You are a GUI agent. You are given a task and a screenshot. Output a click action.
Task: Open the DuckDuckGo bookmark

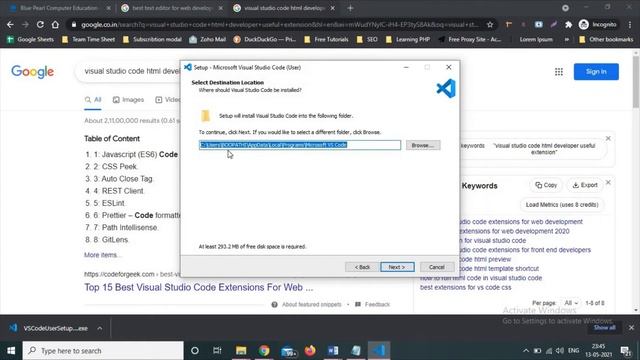(x=264, y=40)
